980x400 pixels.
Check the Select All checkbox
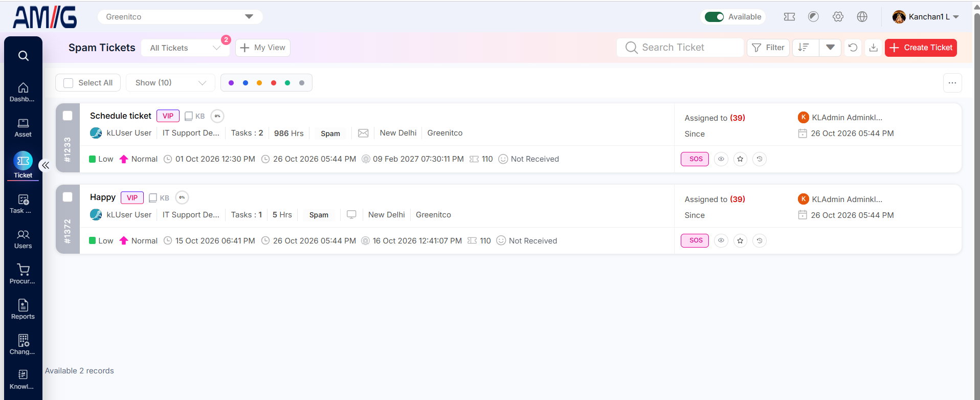point(68,83)
